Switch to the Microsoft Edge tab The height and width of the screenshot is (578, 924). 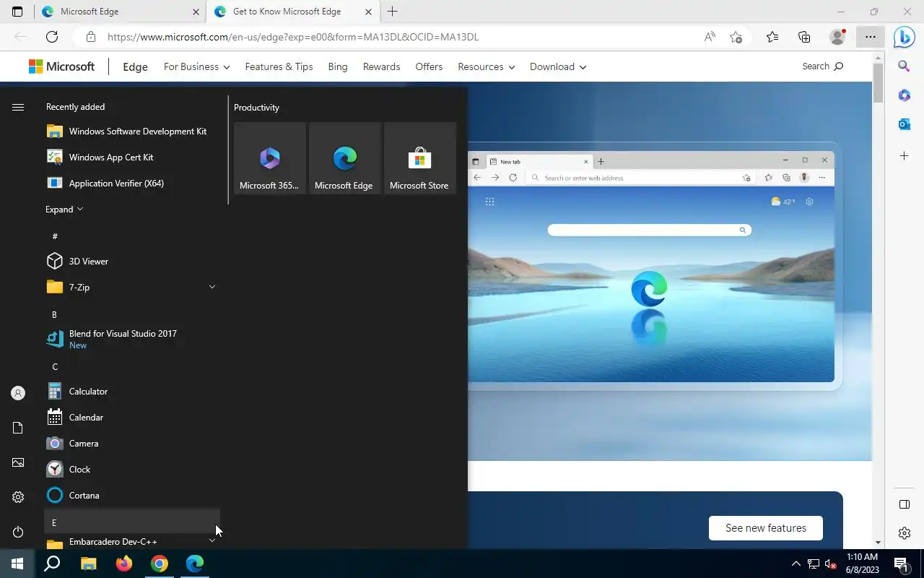[x=120, y=12]
